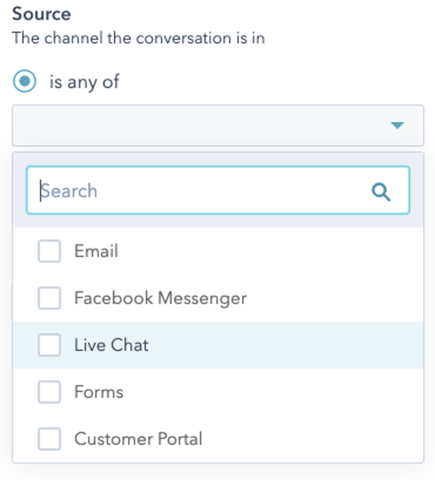The height and width of the screenshot is (480, 435).
Task: Check the Customer Portal checkbox
Action: [x=49, y=439]
